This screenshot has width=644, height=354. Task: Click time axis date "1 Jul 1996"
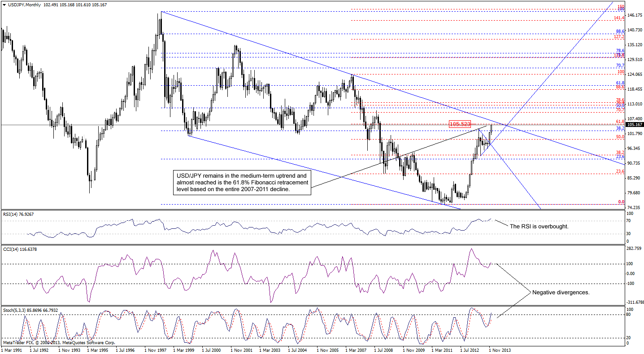[x=125, y=350]
